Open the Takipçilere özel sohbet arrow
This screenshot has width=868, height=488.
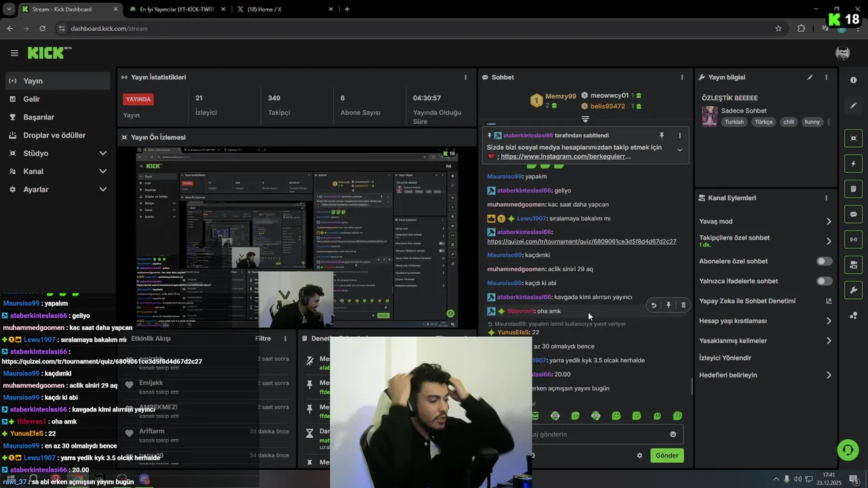(x=829, y=241)
